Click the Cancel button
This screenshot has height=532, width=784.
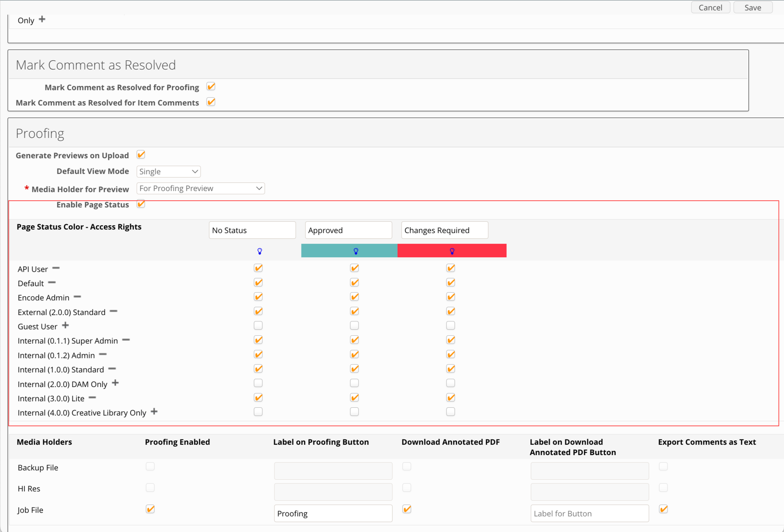click(x=710, y=7)
